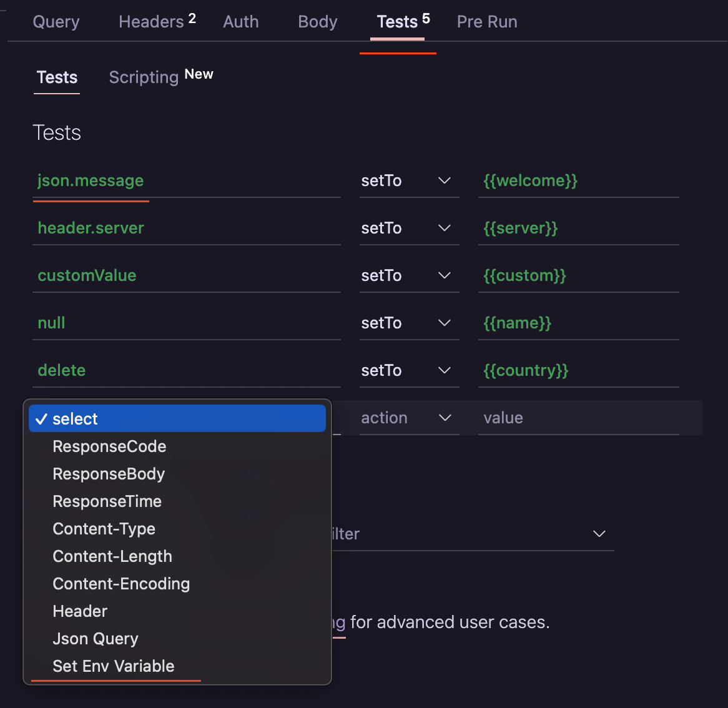The width and height of the screenshot is (728, 708).
Task: Switch to the Pre Run tab
Action: (487, 22)
